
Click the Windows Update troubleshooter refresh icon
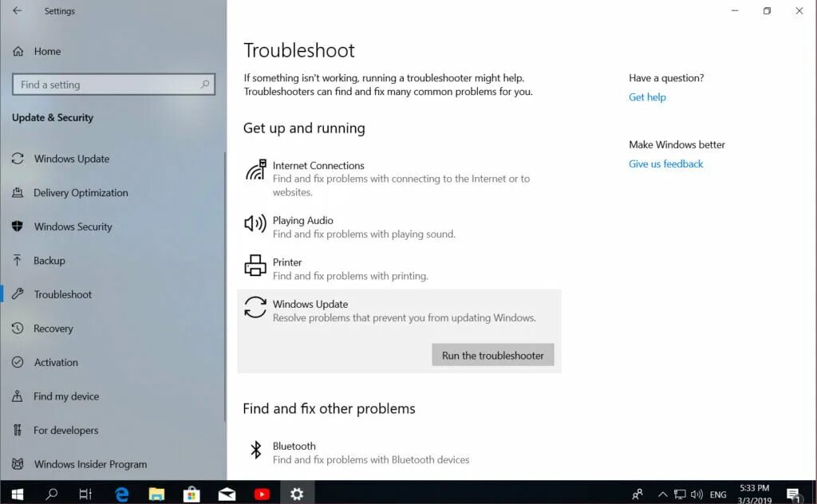pyautogui.click(x=255, y=307)
